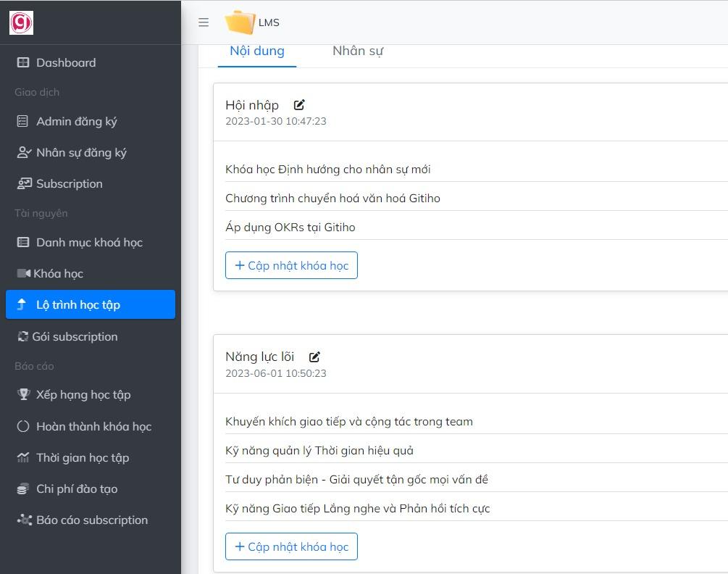
Task: Click the Gói subscription refresh icon
Action: (x=22, y=337)
